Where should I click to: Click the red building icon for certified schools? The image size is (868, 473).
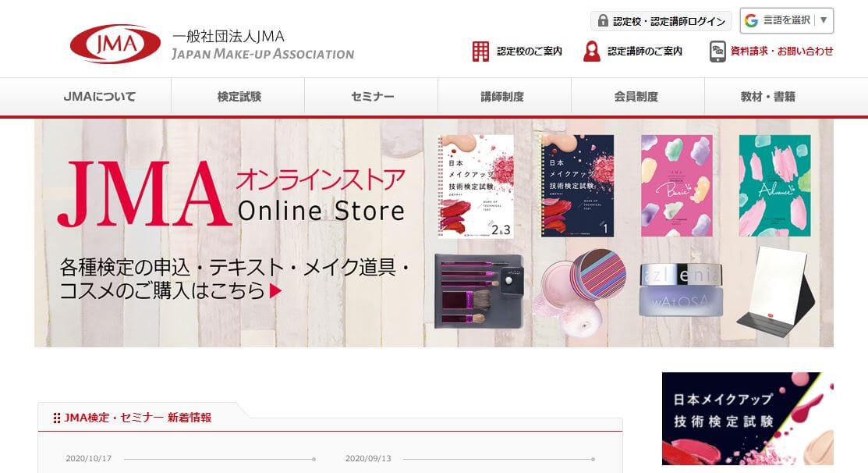[480, 51]
